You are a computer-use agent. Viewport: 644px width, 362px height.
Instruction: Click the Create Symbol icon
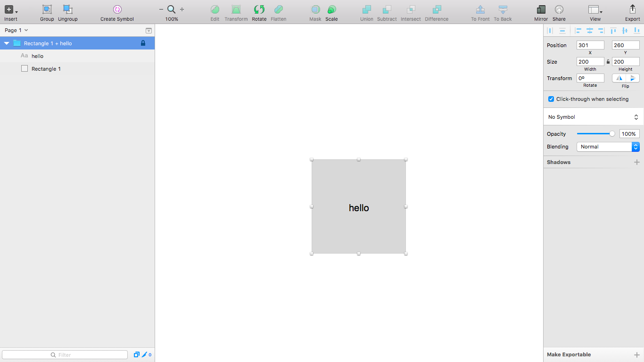pos(117,9)
